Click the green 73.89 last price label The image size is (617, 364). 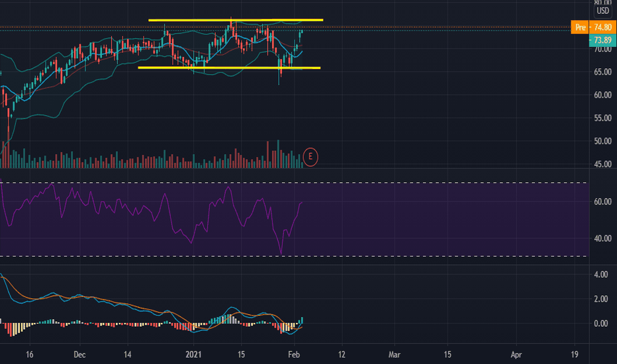point(602,40)
